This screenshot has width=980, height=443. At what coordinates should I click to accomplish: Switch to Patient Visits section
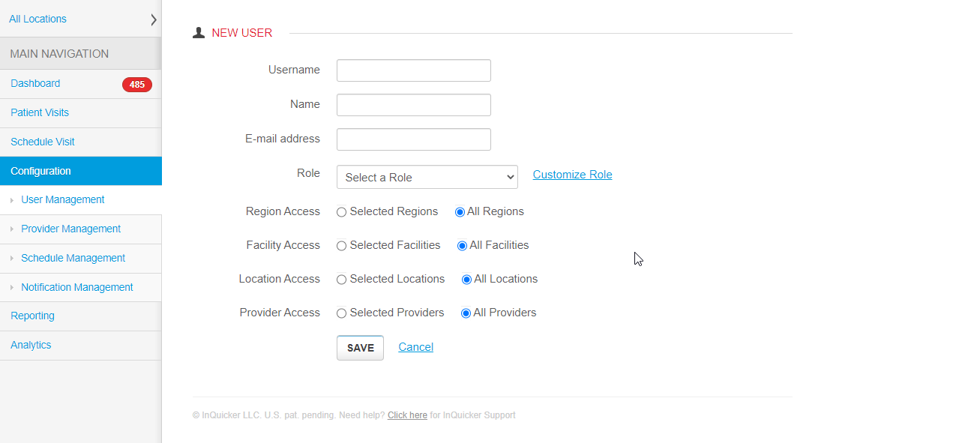click(40, 112)
